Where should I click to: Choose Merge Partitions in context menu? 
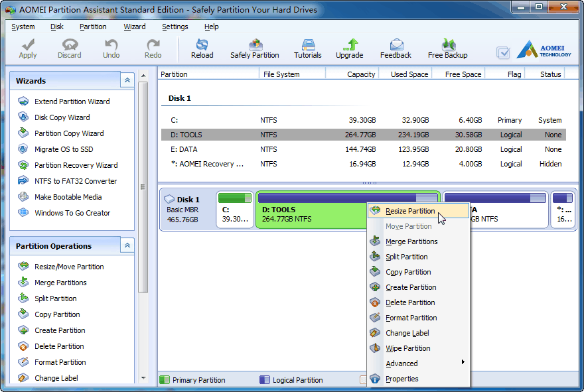[x=418, y=241]
